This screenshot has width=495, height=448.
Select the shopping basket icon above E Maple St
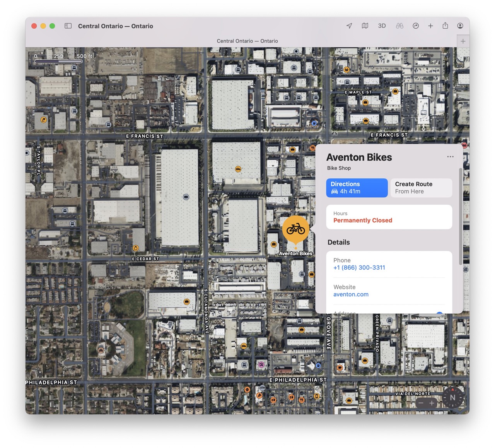[x=346, y=70]
